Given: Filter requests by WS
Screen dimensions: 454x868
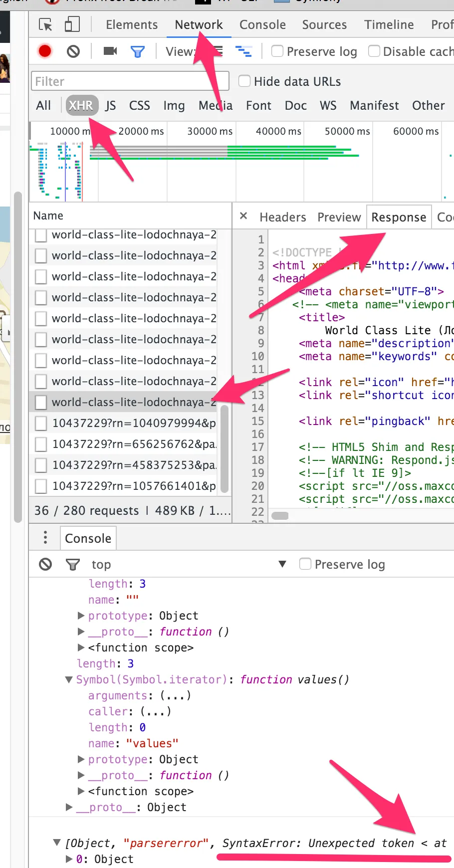Looking at the screenshot, I should (x=328, y=105).
